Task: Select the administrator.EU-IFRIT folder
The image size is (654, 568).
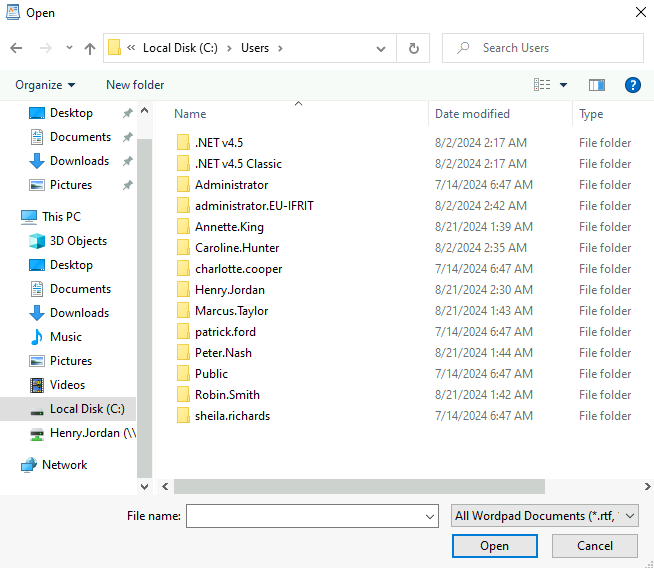Action: pos(254,206)
